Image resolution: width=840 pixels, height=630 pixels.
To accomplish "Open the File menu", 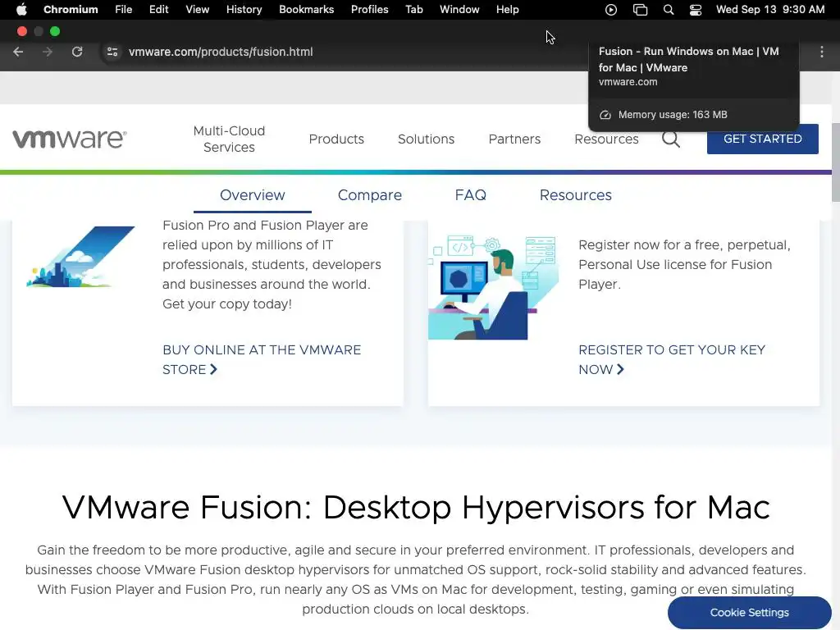I will (x=124, y=10).
